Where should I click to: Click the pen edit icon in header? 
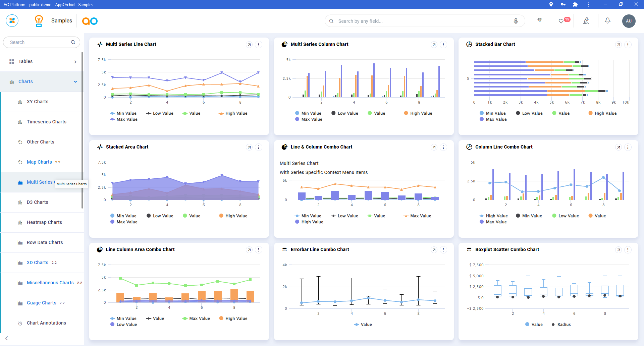pyautogui.click(x=586, y=21)
